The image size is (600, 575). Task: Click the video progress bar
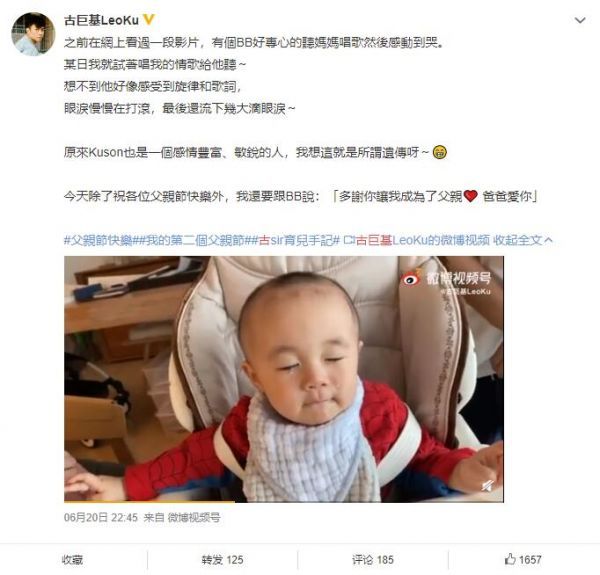point(284,501)
